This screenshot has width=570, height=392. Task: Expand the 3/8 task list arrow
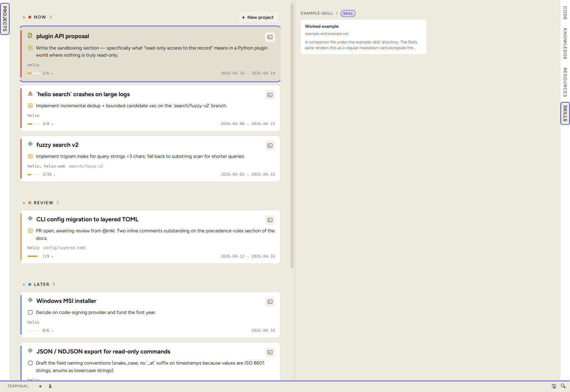[52, 124]
